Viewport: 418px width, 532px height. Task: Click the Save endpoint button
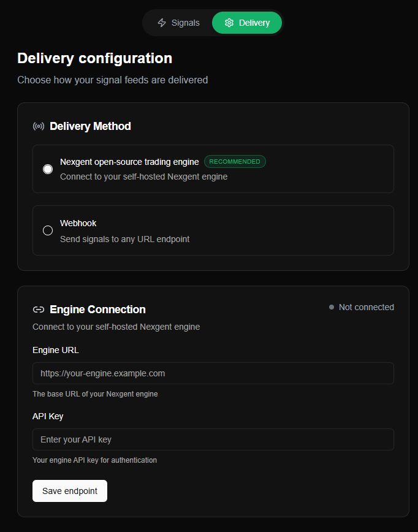[69, 491]
